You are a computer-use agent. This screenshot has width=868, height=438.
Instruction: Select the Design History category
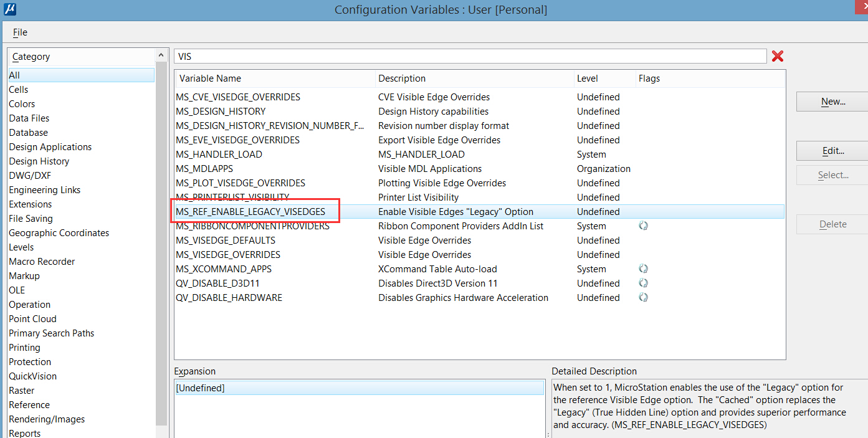point(39,161)
